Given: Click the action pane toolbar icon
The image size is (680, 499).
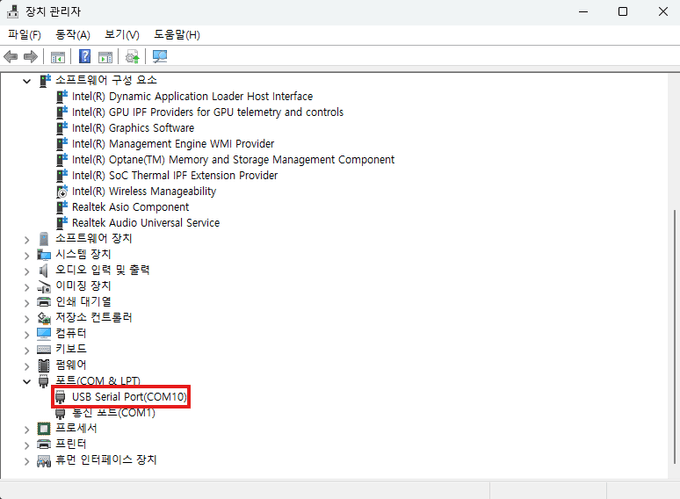Looking at the screenshot, I should coord(105,56).
